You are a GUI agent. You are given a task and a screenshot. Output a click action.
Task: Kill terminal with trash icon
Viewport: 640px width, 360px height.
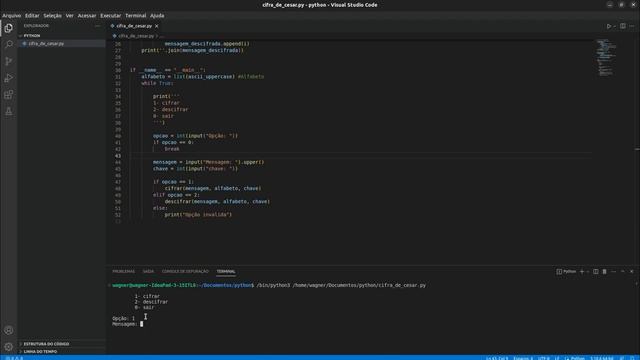point(604,271)
